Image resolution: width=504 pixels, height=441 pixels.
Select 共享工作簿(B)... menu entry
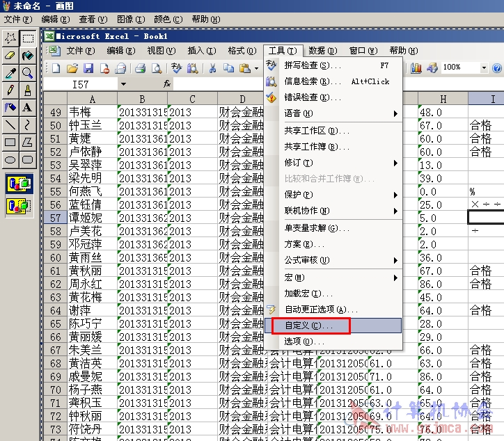(x=333, y=147)
